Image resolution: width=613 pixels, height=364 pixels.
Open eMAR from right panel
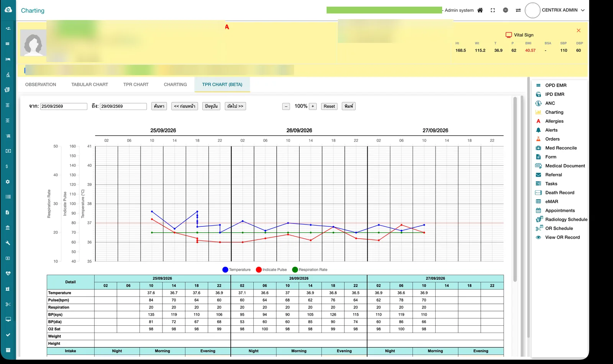551,202
